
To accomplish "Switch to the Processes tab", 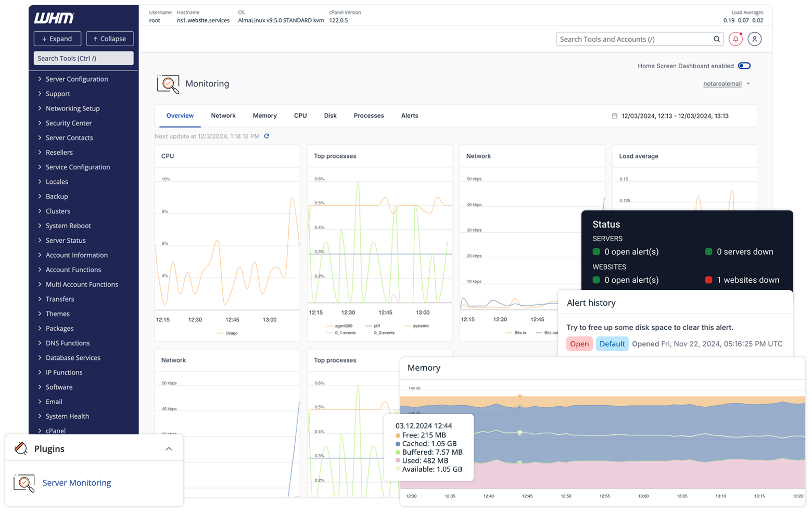I will (x=369, y=116).
